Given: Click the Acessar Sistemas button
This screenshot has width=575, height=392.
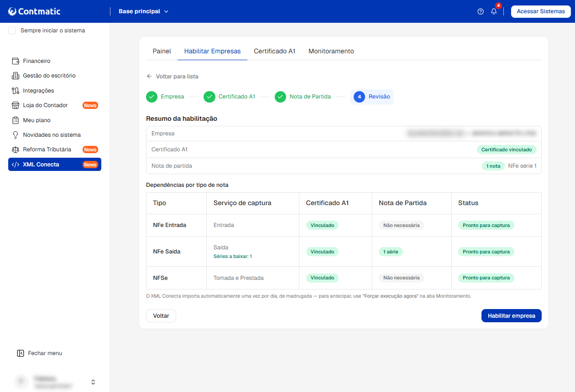Looking at the screenshot, I should [541, 11].
